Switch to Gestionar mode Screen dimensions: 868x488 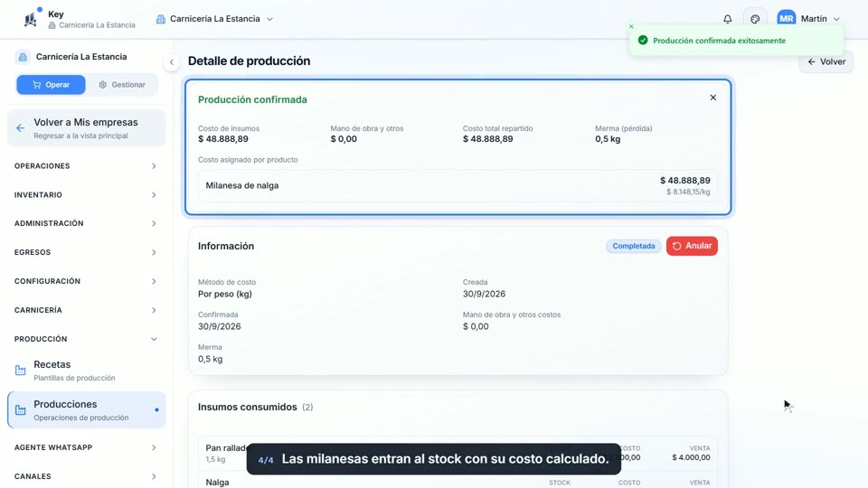122,85
